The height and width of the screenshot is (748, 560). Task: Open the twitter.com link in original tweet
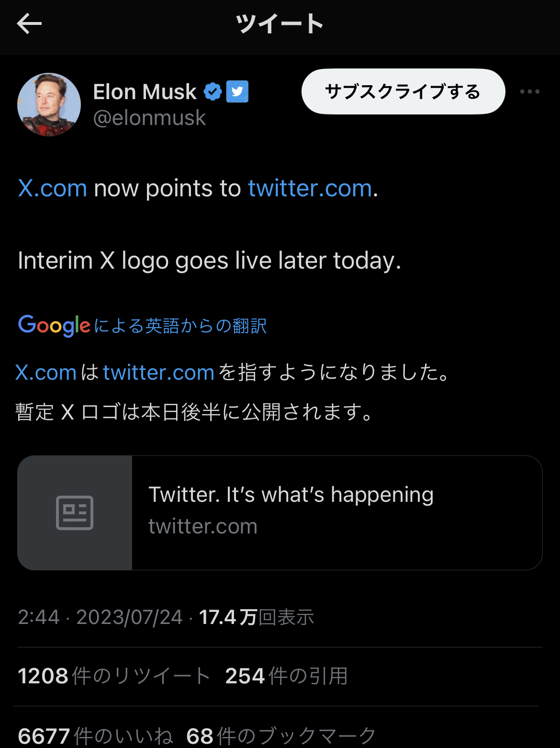pos(310,188)
